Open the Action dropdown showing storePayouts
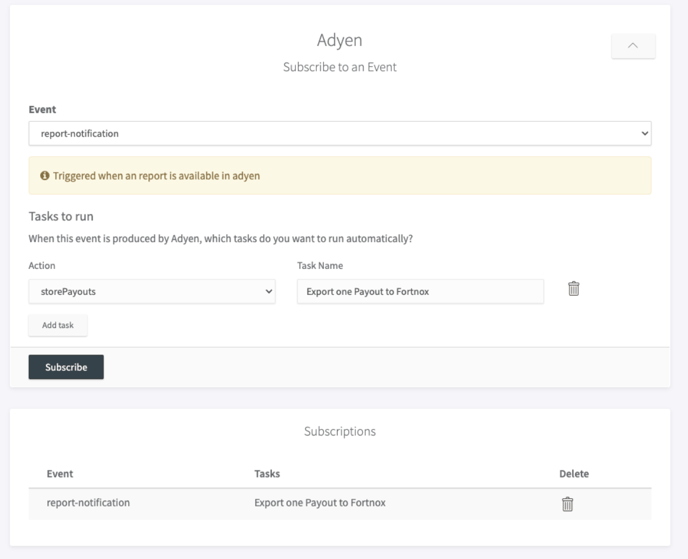This screenshot has height=559, width=688. pyautogui.click(x=152, y=291)
